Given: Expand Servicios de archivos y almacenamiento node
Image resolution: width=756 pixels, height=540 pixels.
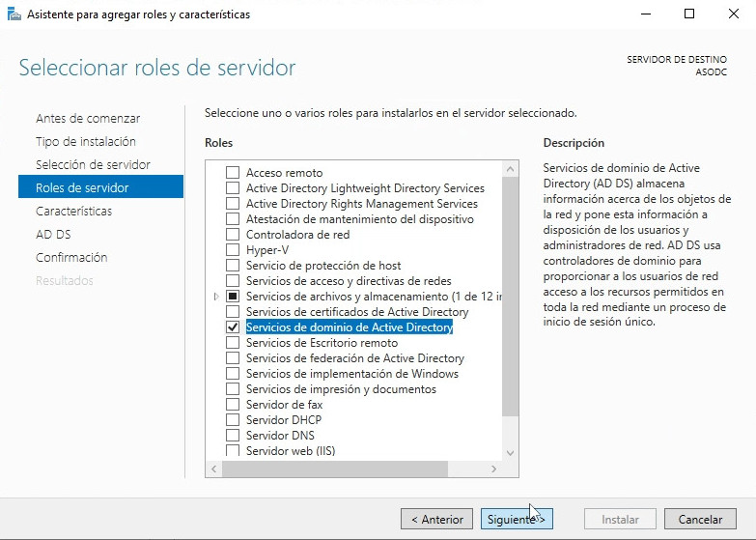Looking at the screenshot, I should [216, 297].
